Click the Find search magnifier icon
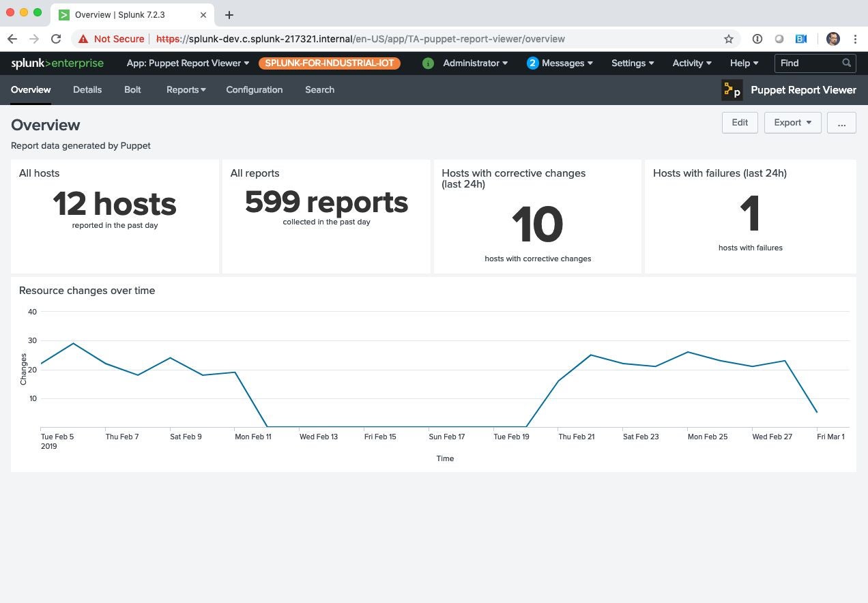The height and width of the screenshot is (603, 868). (x=847, y=63)
